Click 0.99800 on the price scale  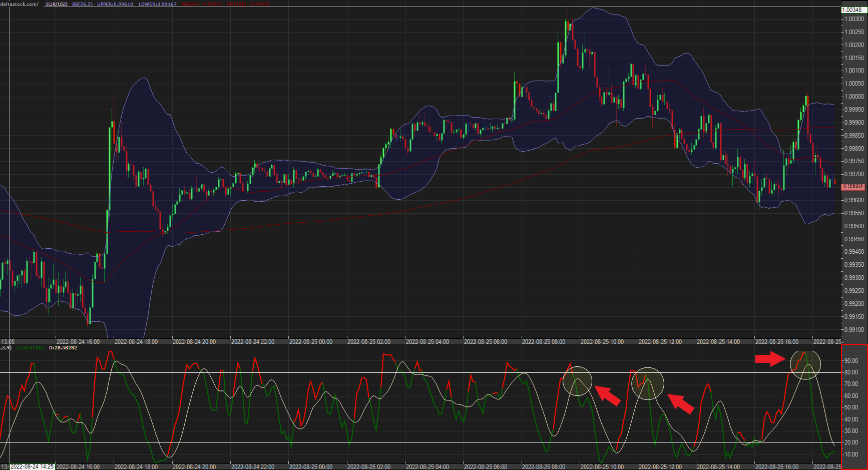coord(854,148)
